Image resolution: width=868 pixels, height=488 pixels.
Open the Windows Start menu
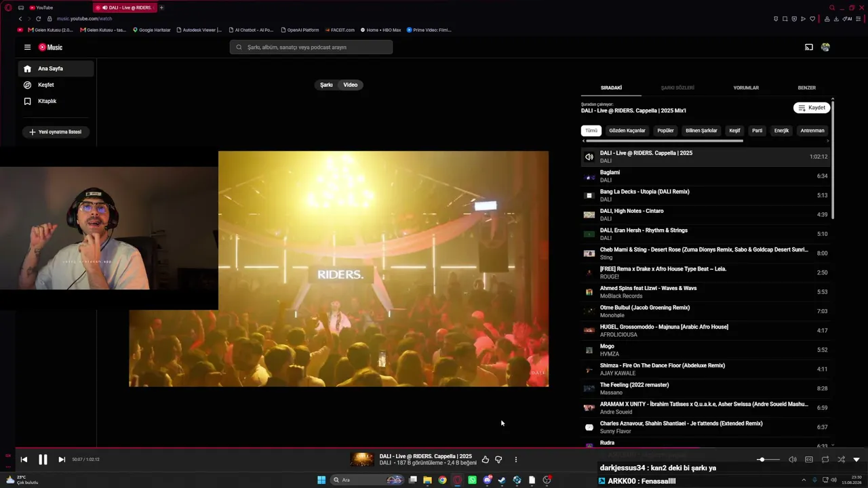(321, 480)
